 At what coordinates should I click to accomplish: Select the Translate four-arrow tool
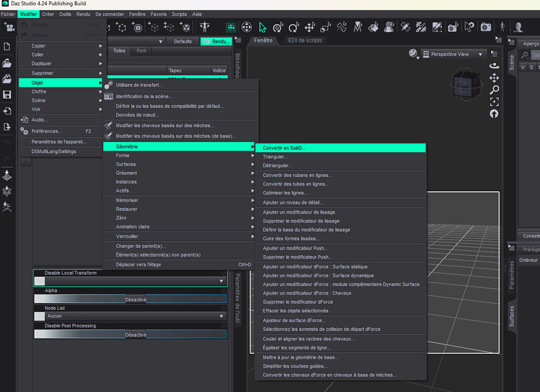coord(309,27)
